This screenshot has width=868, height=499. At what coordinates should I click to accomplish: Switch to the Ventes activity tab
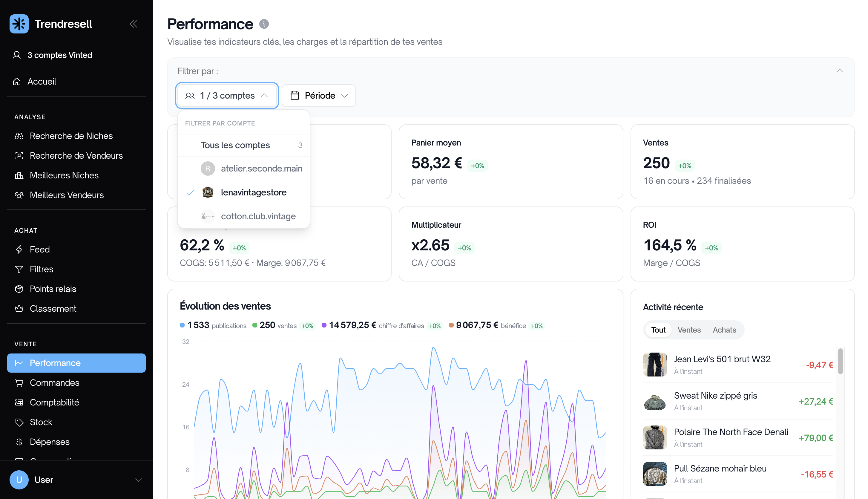pos(689,330)
